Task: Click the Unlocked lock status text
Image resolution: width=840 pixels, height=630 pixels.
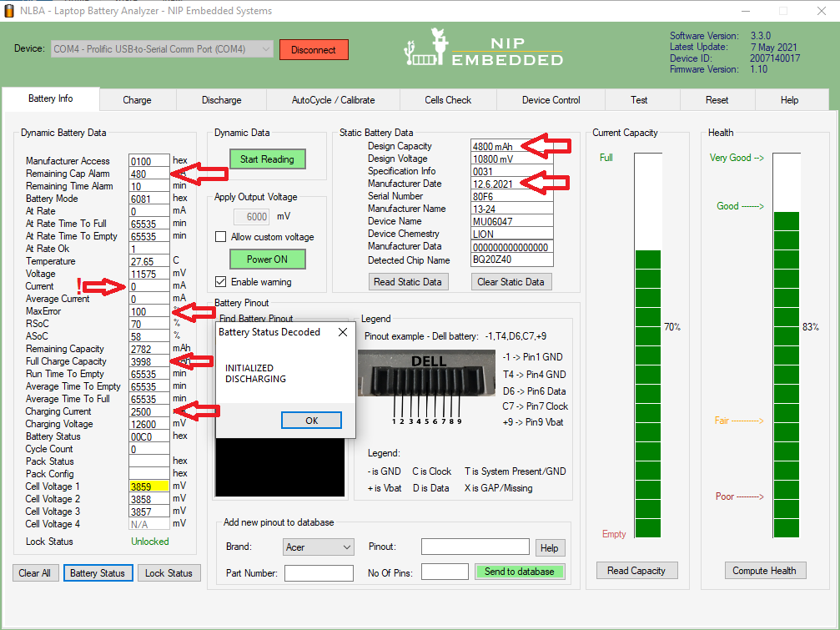Action: (x=150, y=542)
